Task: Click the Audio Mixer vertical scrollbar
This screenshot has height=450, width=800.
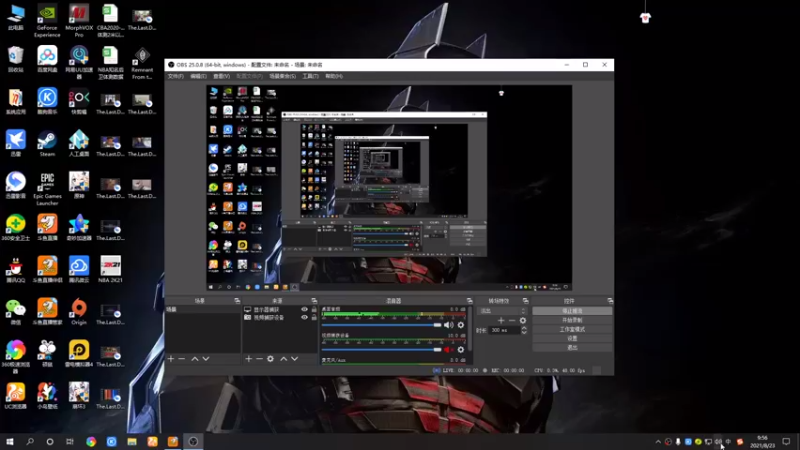Action: click(x=469, y=329)
